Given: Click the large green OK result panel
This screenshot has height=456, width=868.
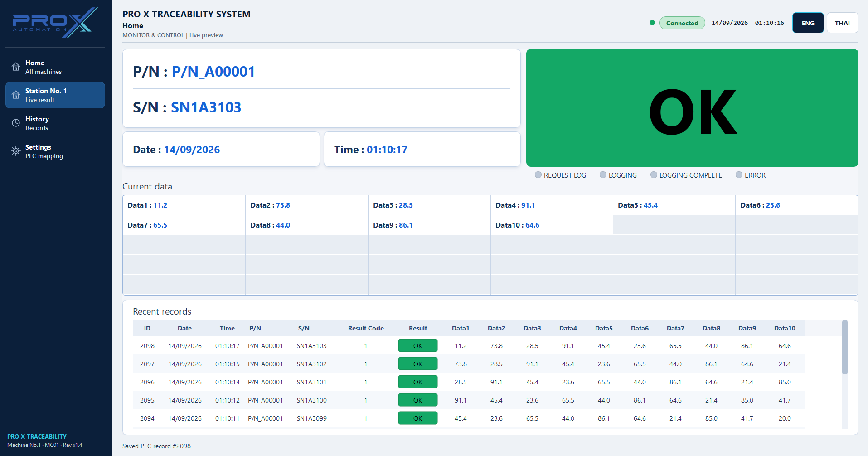Looking at the screenshot, I should pos(692,108).
